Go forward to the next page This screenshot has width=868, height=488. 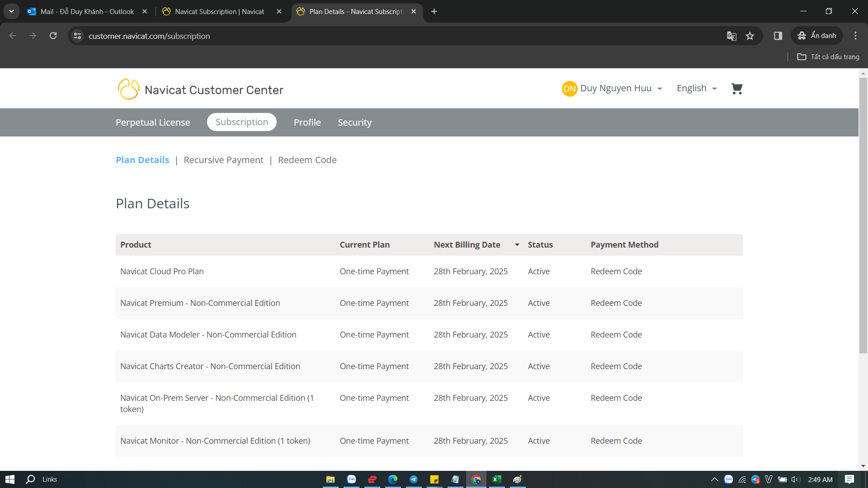point(33,36)
